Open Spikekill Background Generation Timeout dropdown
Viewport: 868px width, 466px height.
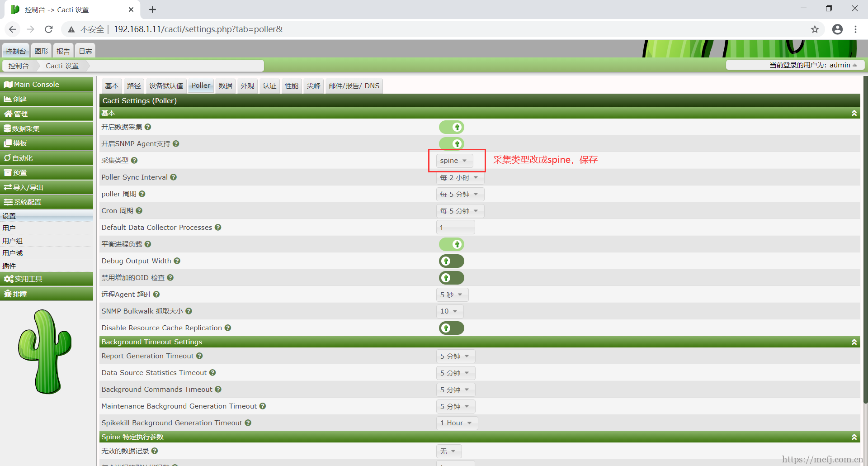[x=457, y=423]
